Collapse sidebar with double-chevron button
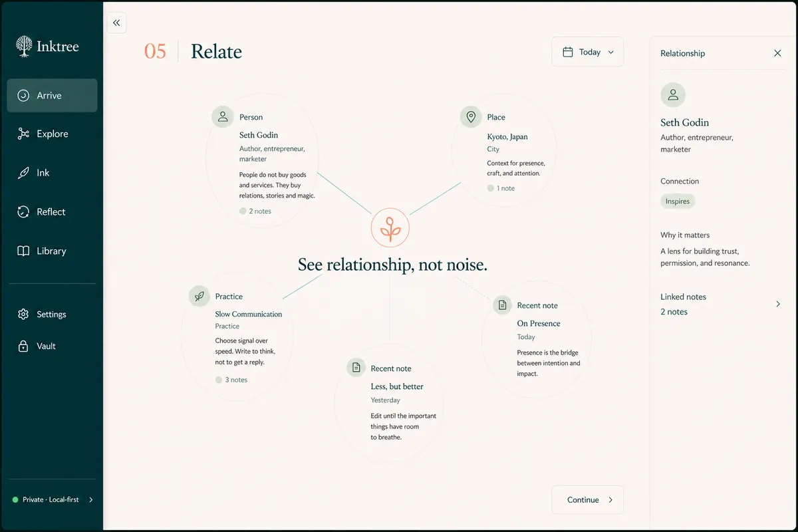The image size is (798, 532). tap(116, 23)
